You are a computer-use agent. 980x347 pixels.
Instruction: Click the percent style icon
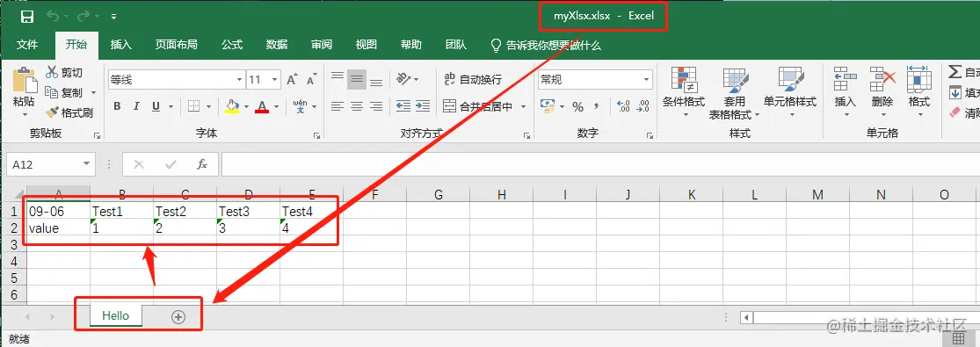click(x=577, y=107)
